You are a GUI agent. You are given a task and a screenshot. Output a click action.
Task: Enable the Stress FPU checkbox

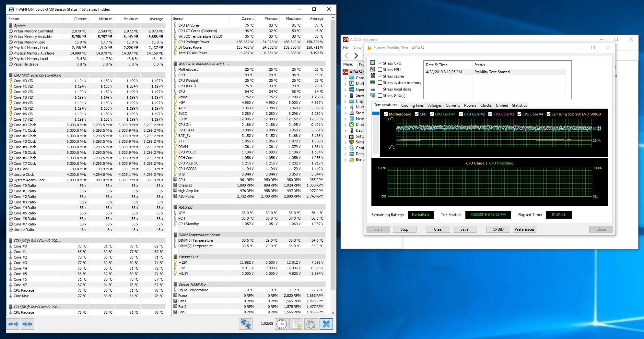click(380, 69)
